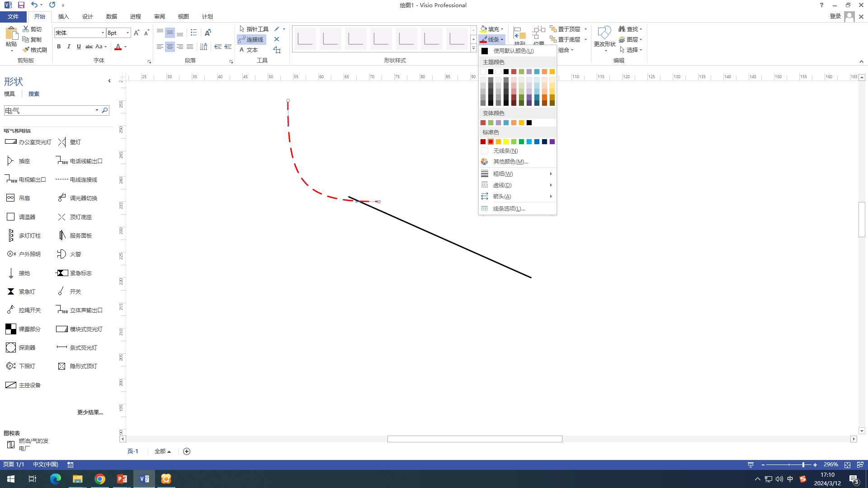Choose Line Options (线条选项) menu entry
The width and height of the screenshot is (868, 488).
tap(509, 209)
